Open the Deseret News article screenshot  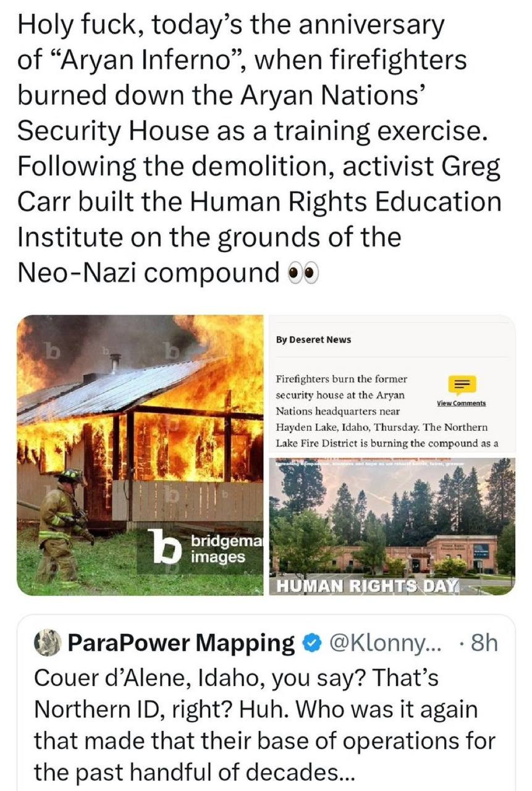click(x=391, y=386)
